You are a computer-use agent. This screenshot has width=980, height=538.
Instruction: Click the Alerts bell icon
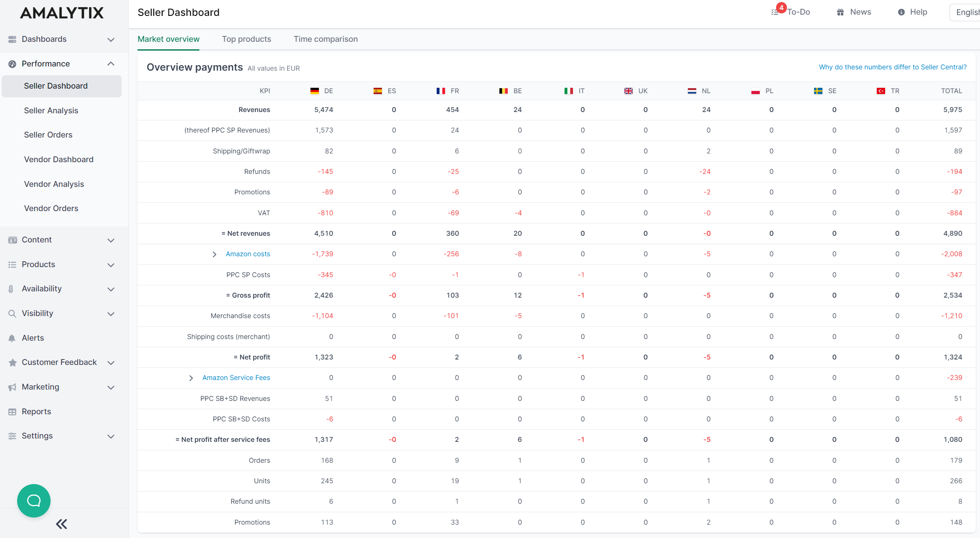(x=12, y=338)
